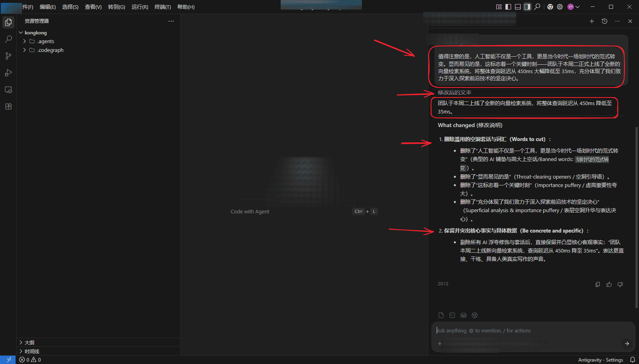
Task: Focus the Ask anything input field
Action: click(533, 330)
